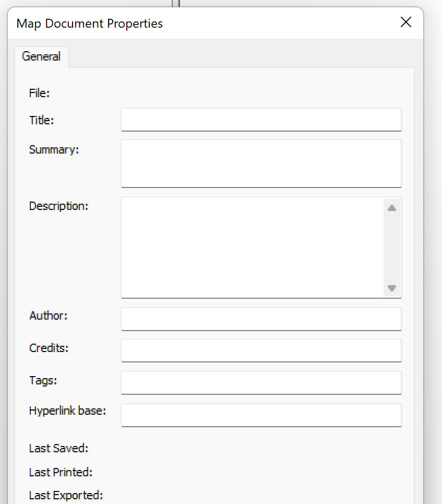The image size is (442, 504).
Task: Click inside the Title input field
Action: tap(261, 120)
